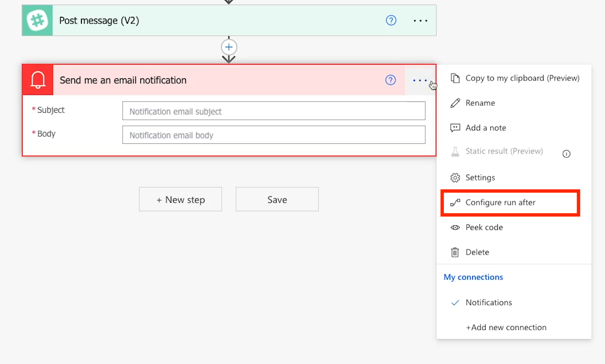
Task: Click the Delete trash can icon
Action: [455, 252]
